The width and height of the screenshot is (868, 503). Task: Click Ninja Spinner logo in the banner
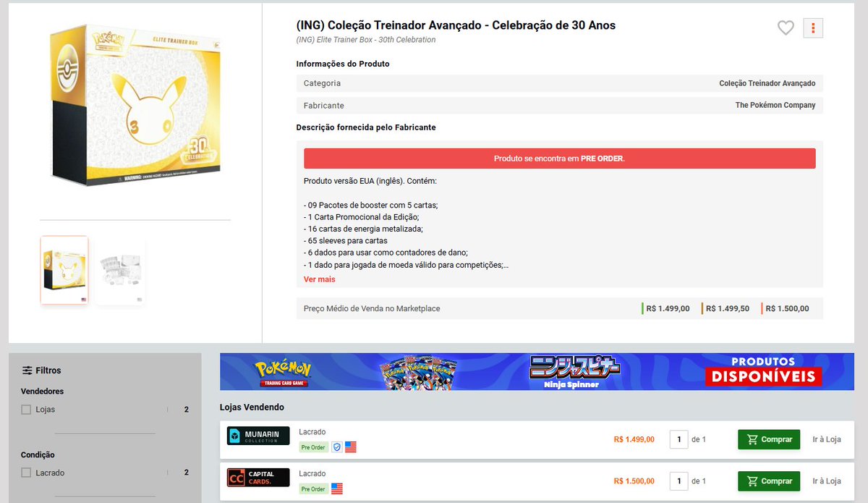point(574,372)
